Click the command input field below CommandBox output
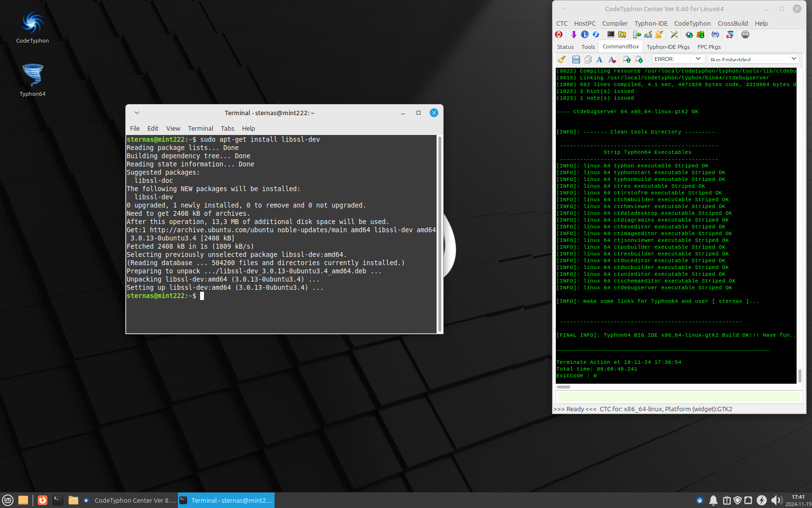This screenshot has width=812, height=508. (679, 397)
